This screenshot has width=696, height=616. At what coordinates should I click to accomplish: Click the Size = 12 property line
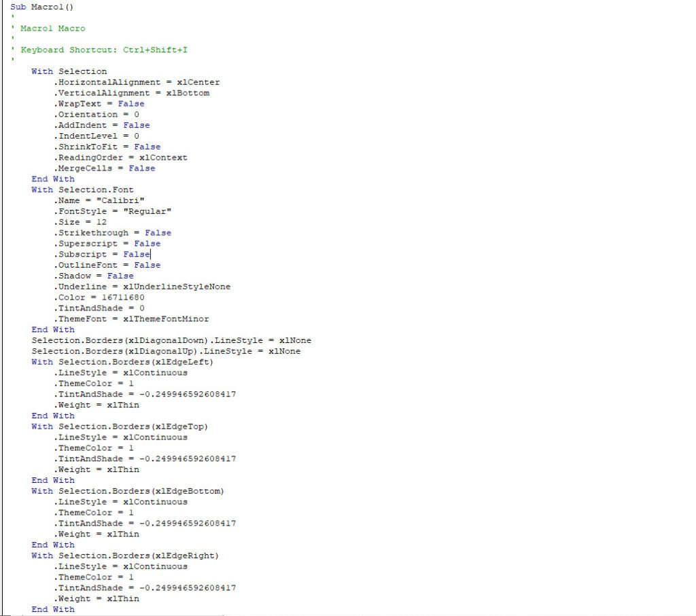pyautogui.click(x=82, y=221)
